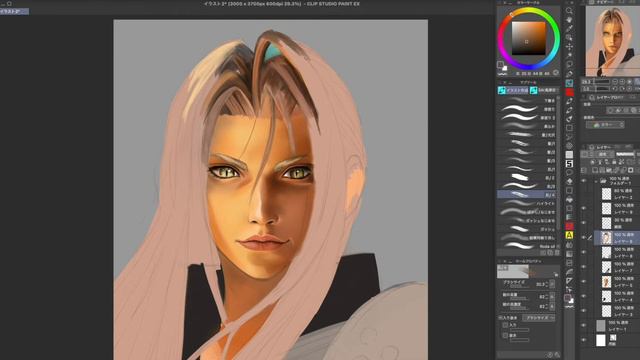Select the second sub tool group tab
The image size is (640, 360).
tap(544, 90)
